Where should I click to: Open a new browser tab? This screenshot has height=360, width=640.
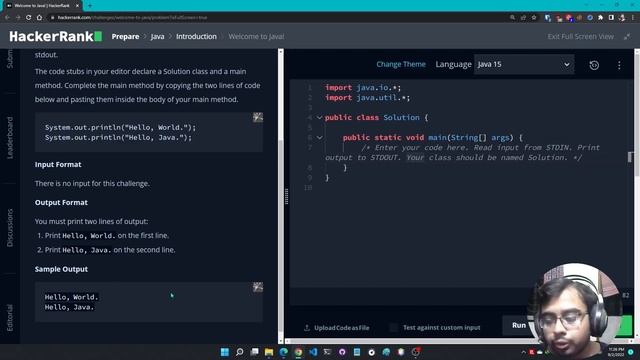tap(90, 6)
